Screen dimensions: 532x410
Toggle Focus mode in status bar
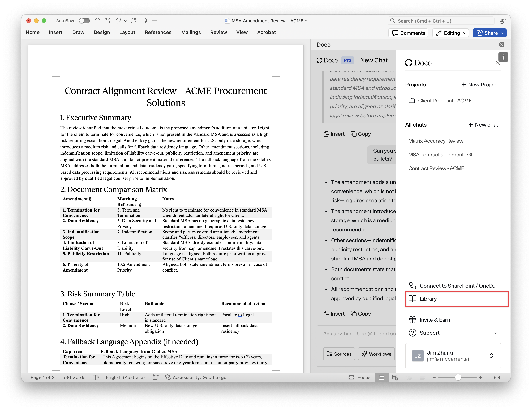click(x=359, y=377)
